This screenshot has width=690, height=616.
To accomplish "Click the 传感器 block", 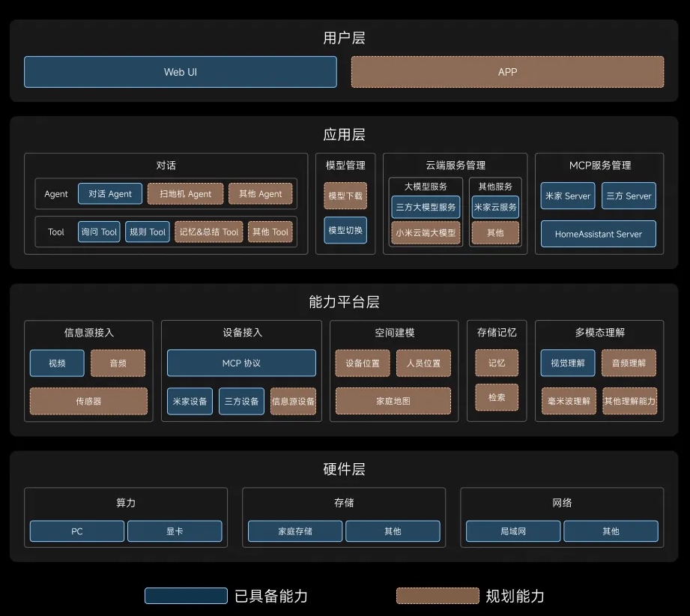I will pos(88,401).
